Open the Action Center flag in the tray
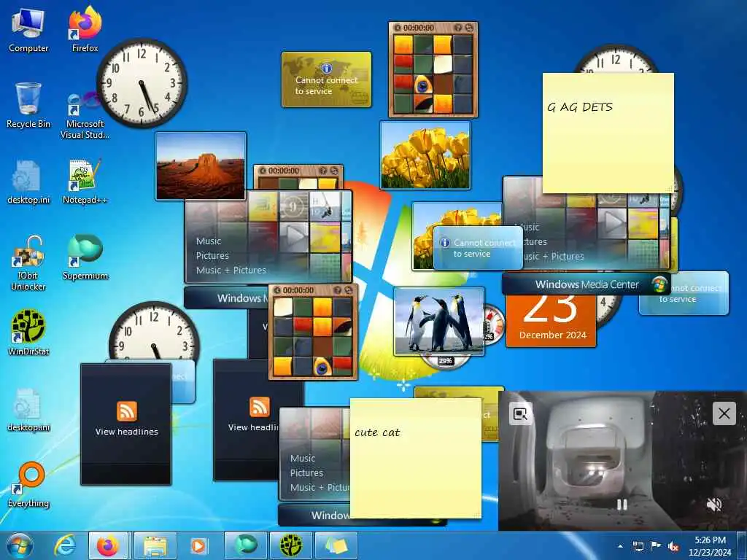The width and height of the screenshot is (747, 560). tap(656, 546)
